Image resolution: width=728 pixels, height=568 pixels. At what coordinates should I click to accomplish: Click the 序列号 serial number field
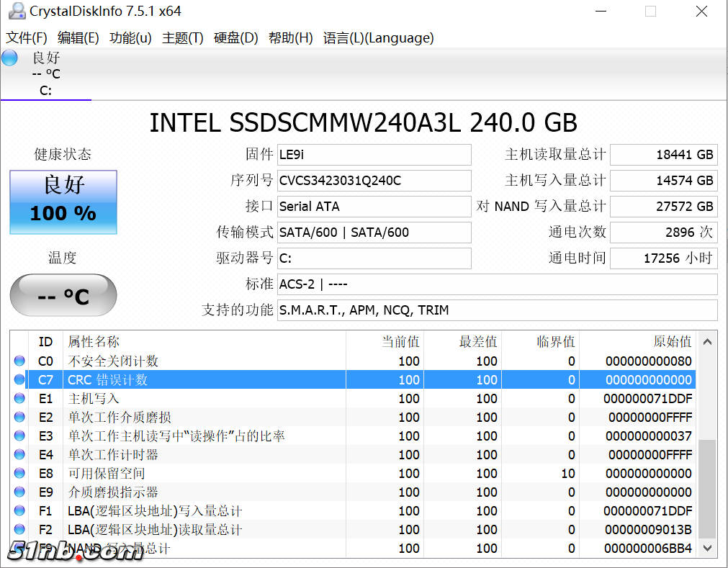coord(374,181)
